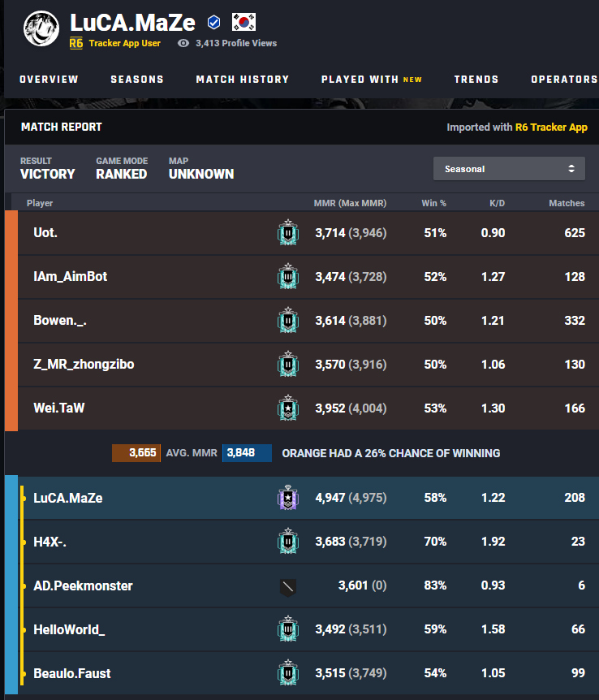This screenshot has width=599, height=700.
Task: Open the Overview tab
Action: pyautogui.click(x=49, y=80)
